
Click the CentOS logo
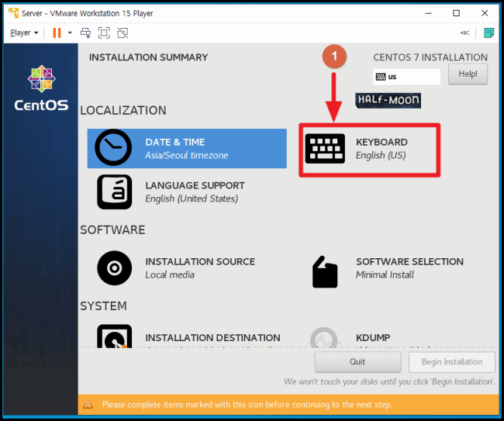41,88
